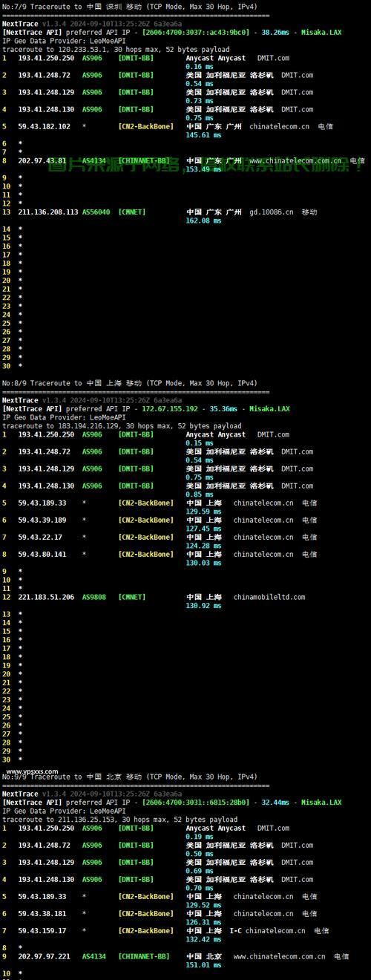Click the '132.42 ms' latency
The width and height of the screenshot is (371, 980).
[203, 939]
